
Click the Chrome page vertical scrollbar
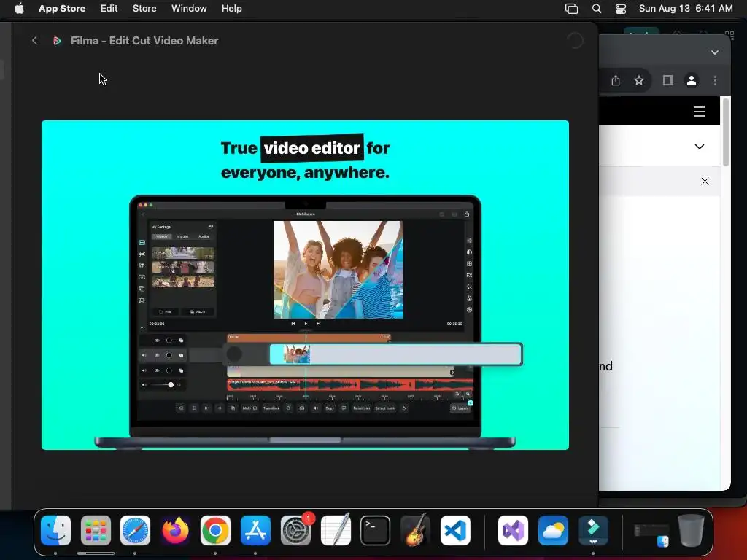point(726,133)
